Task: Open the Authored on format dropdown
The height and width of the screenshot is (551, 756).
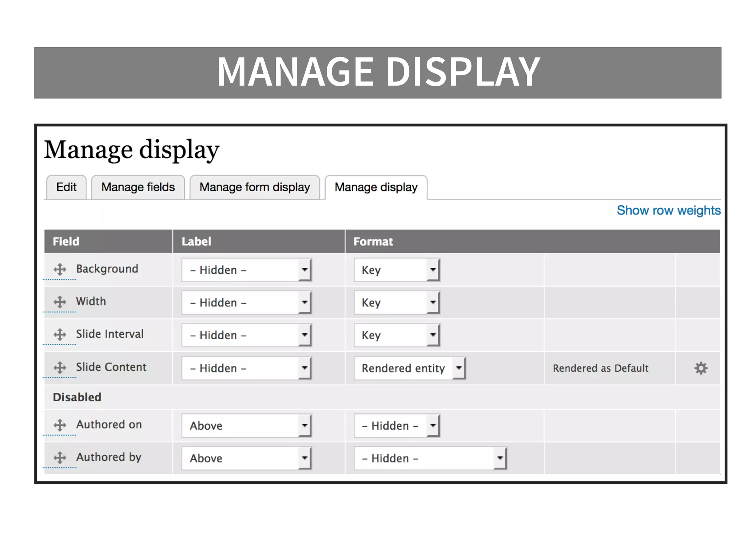Action: pyautogui.click(x=397, y=426)
